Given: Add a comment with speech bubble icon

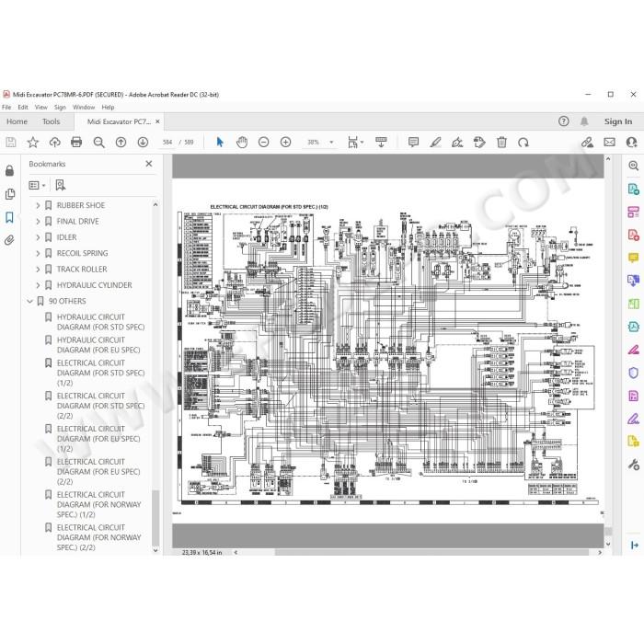Looking at the screenshot, I should point(414,142).
